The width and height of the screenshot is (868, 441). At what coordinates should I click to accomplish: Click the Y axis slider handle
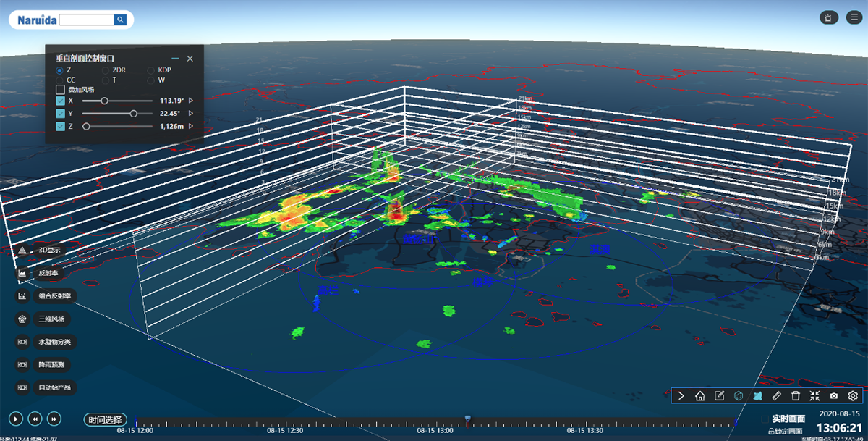(133, 114)
